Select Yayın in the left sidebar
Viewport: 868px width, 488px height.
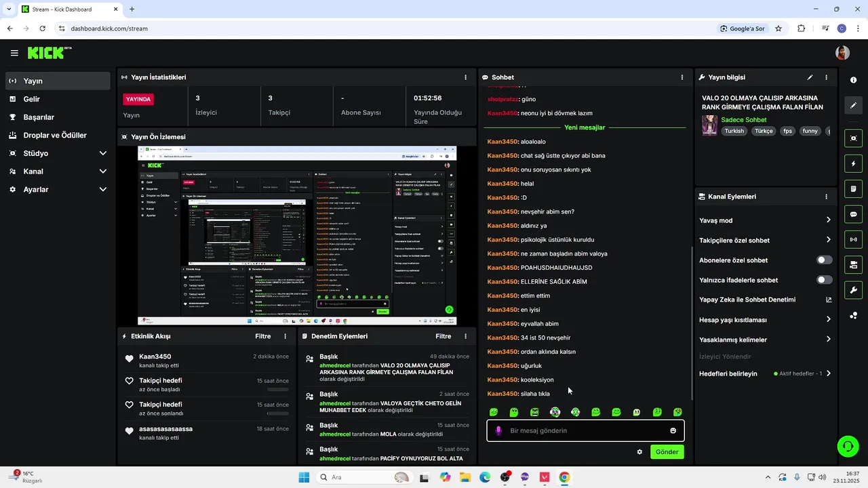58,81
